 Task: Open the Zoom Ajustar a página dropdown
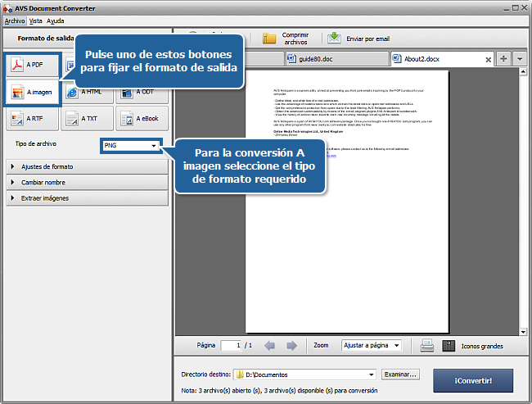(x=372, y=345)
